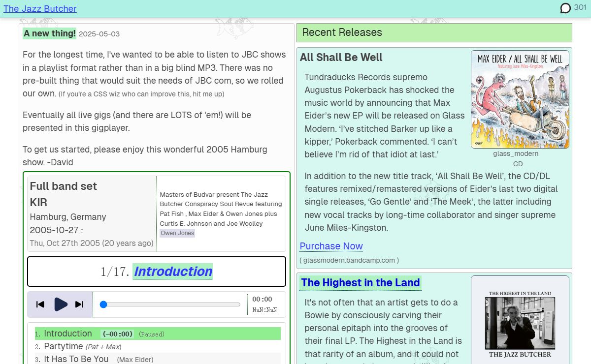Image resolution: width=591 pixels, height=364 pixels.
Task: Click the 2025-05-03 post date
Action: (x=99, y=34)
